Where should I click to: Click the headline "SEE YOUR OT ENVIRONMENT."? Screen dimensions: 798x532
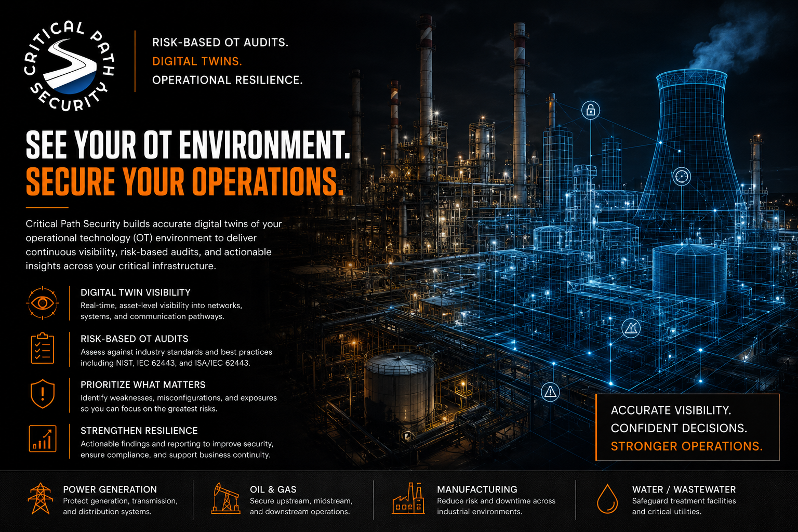click(188, 144)
